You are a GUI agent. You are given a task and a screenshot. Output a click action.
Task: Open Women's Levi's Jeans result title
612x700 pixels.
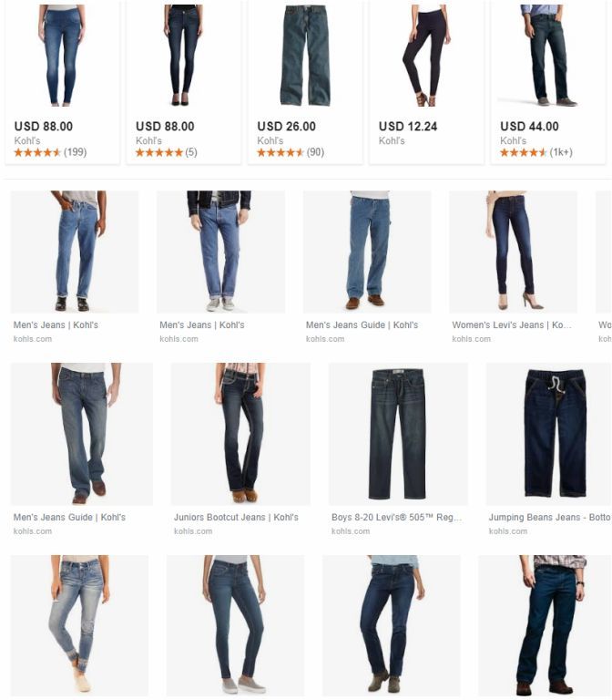click(x=512, y=325)
